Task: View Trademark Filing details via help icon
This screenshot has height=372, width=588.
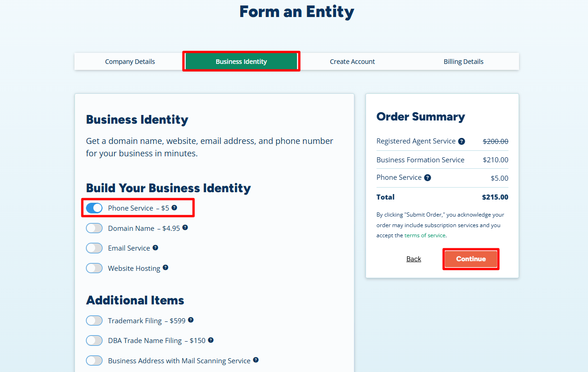Action: pos(191,320)
